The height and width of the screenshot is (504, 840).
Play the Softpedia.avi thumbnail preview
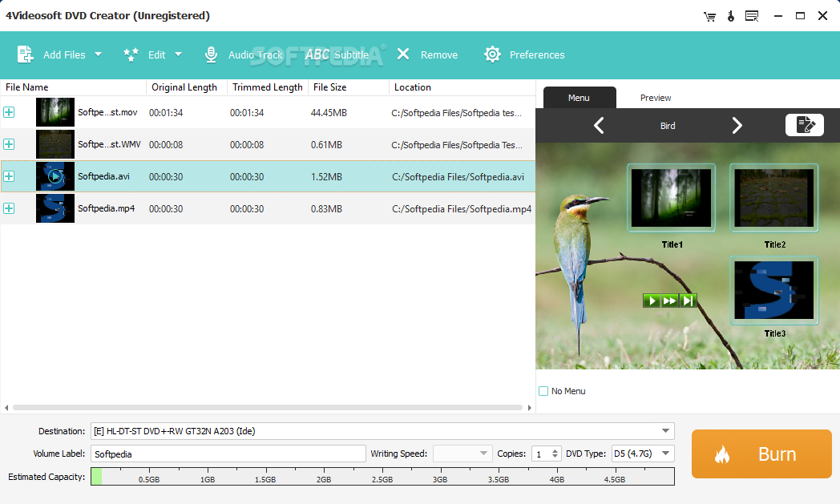tap(55, 175)
